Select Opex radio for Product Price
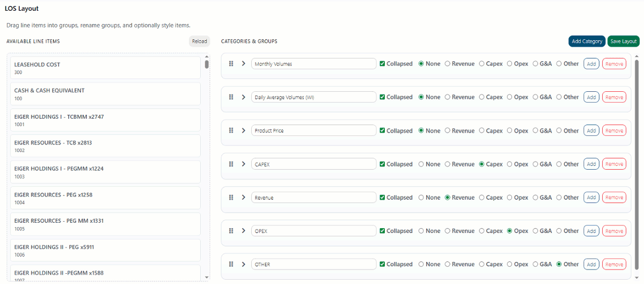Image resolution: width=644 pixels, height=284 pixels. (510, 130)
